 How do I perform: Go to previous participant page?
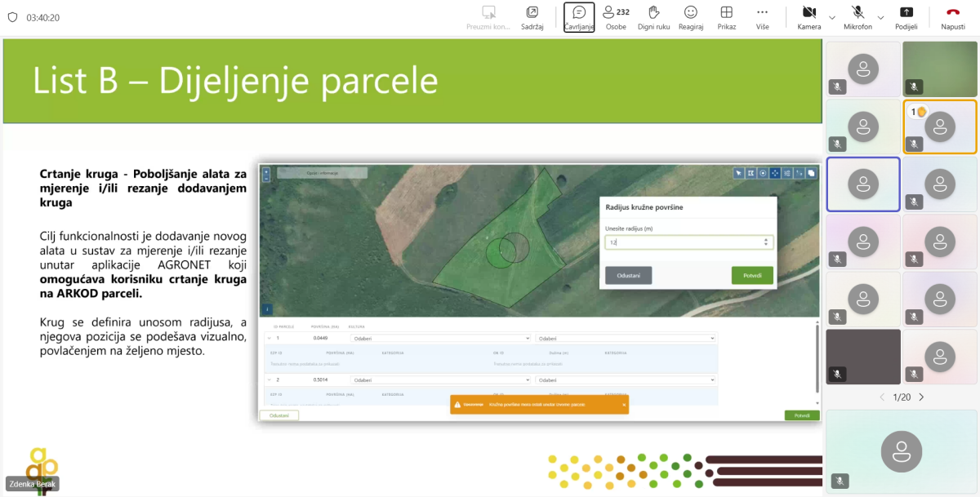click(x=881, y=397)
